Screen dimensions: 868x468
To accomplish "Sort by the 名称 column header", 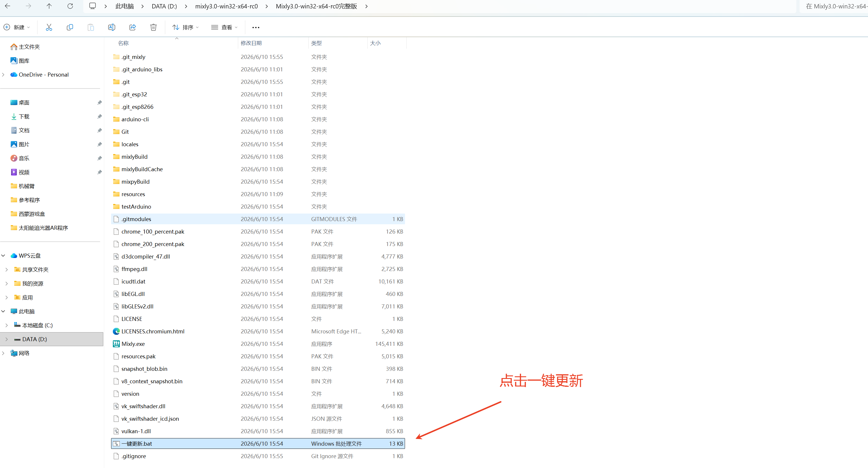I will [x=123, y=43].
